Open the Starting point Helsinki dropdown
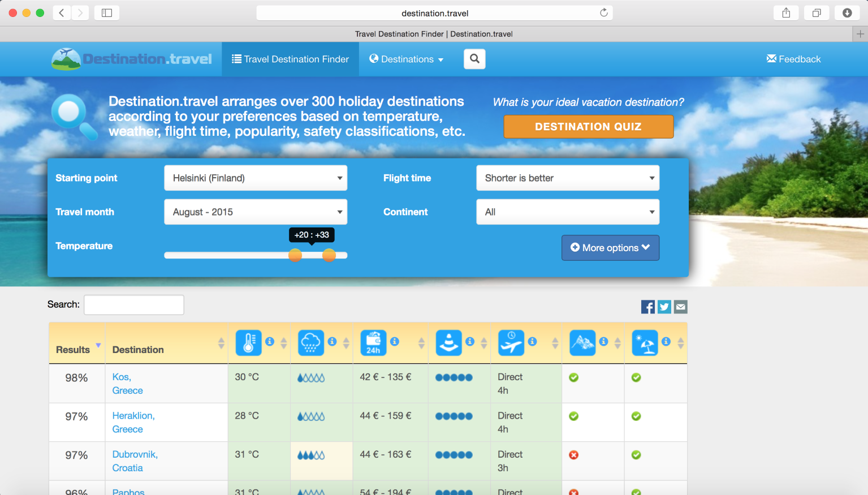This screenshot has height=495, width=868. 256,178
